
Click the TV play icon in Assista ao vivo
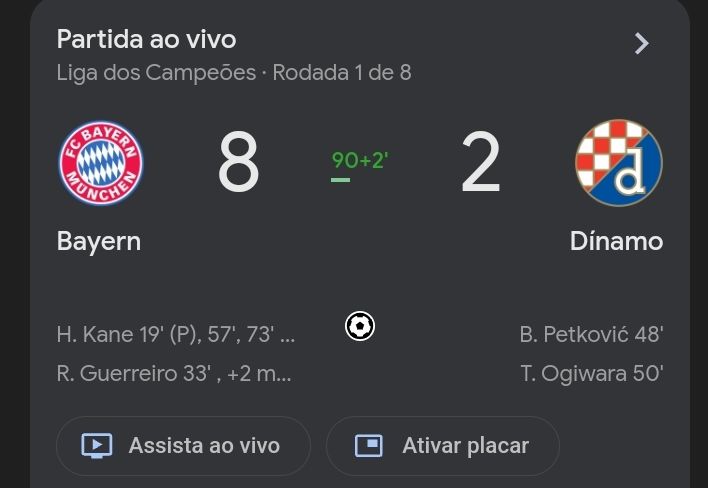(x=96, y=446)
